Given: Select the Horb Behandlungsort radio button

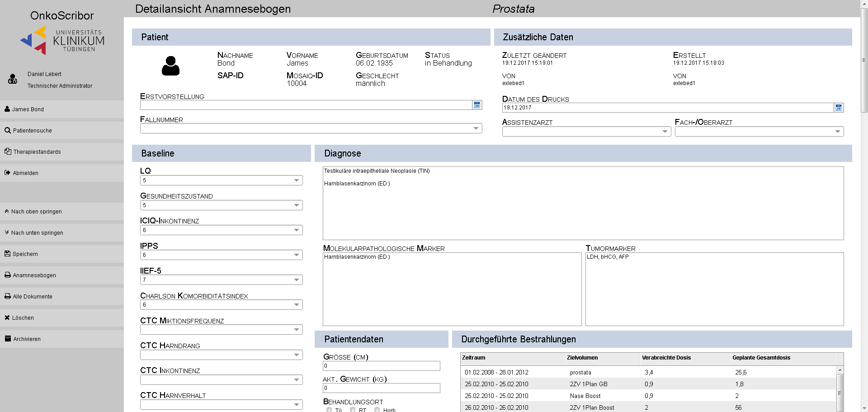Looking at the screenshot, I should click(377, 410).
